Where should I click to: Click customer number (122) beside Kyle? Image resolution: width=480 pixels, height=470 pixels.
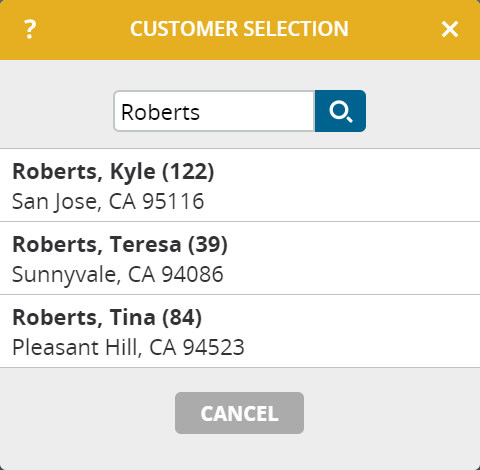click(188, 172)
